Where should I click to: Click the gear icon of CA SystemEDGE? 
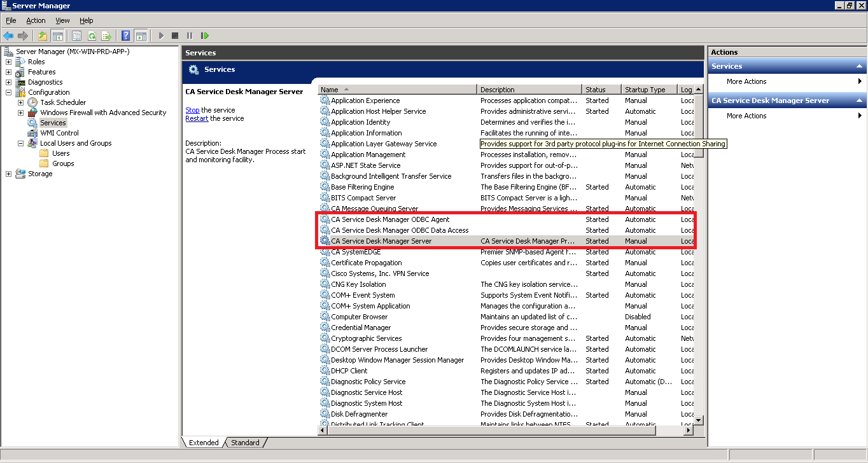(x=325, y=252)
